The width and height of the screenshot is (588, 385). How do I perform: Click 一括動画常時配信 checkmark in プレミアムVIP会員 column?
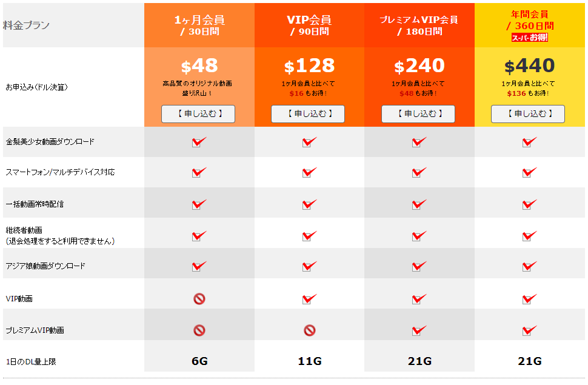pos(419,204)
